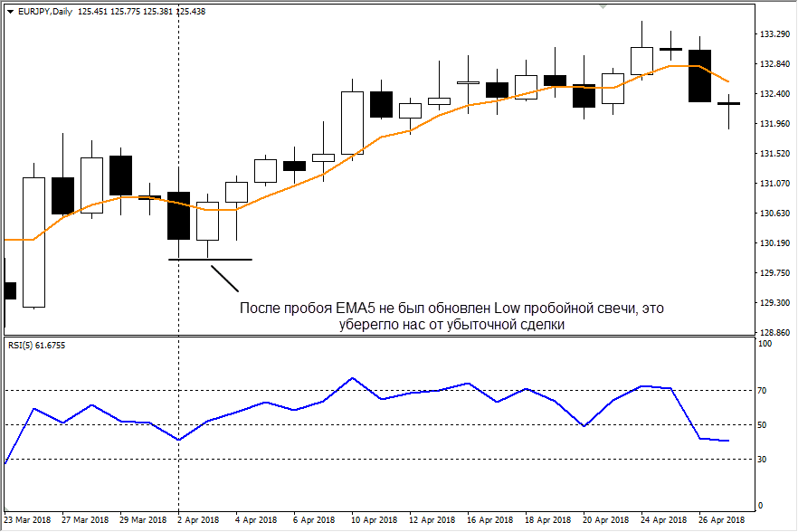Open the EURJPY,Daily chart title label

click(45, 10)
